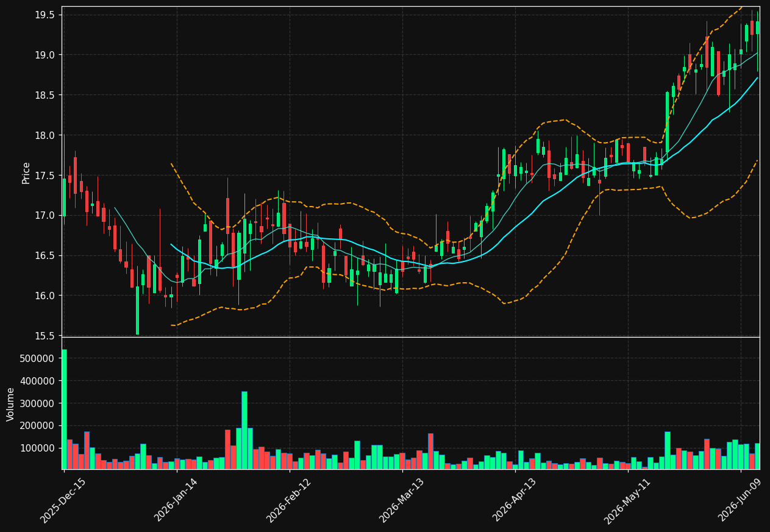Click the 17.0 price tick label
Image resolution: width=770 pixels, height=532 pixels.
tap(46, 216)
